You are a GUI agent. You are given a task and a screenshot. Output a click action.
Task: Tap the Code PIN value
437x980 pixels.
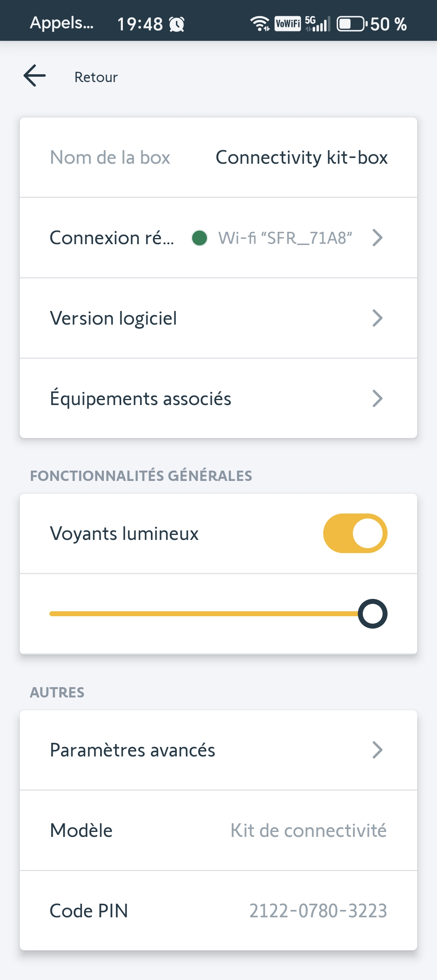318,911
